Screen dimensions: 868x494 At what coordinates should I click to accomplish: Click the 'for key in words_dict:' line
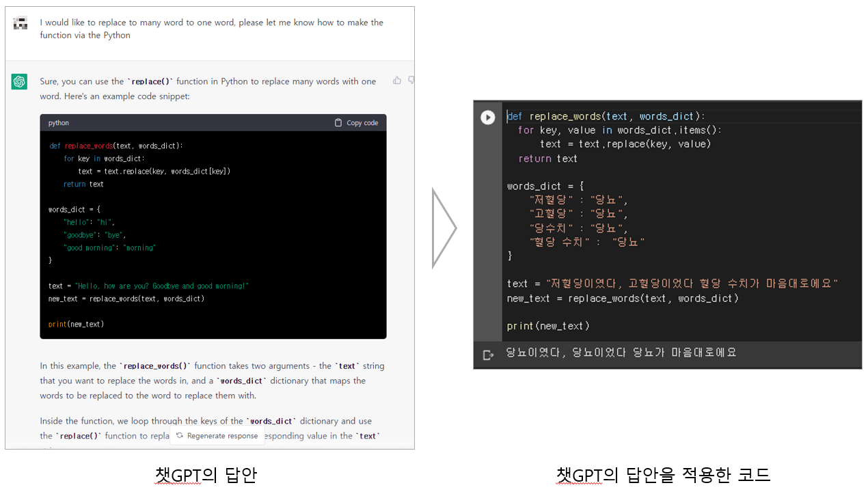(x=104, y=159)
